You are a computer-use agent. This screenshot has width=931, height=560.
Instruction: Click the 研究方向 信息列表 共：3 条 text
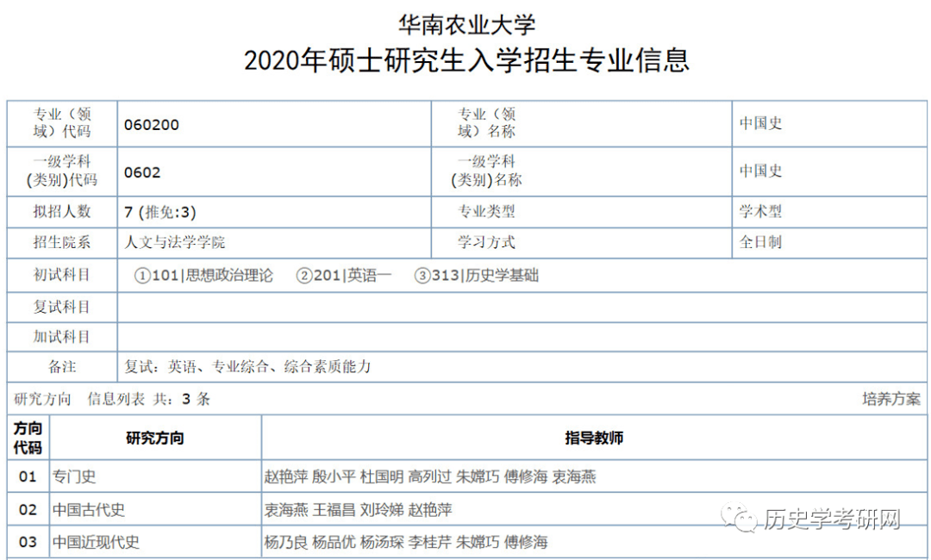[x=112, y=399]
